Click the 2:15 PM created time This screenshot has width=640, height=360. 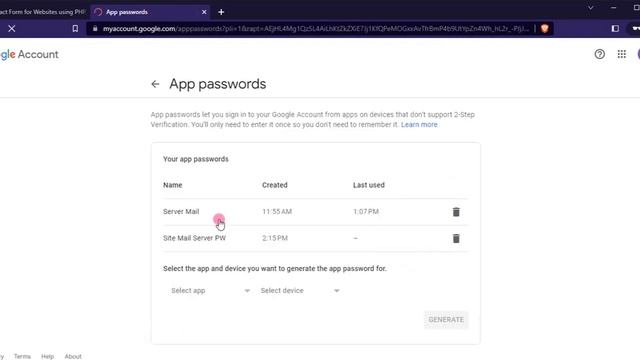click(275, 238)
